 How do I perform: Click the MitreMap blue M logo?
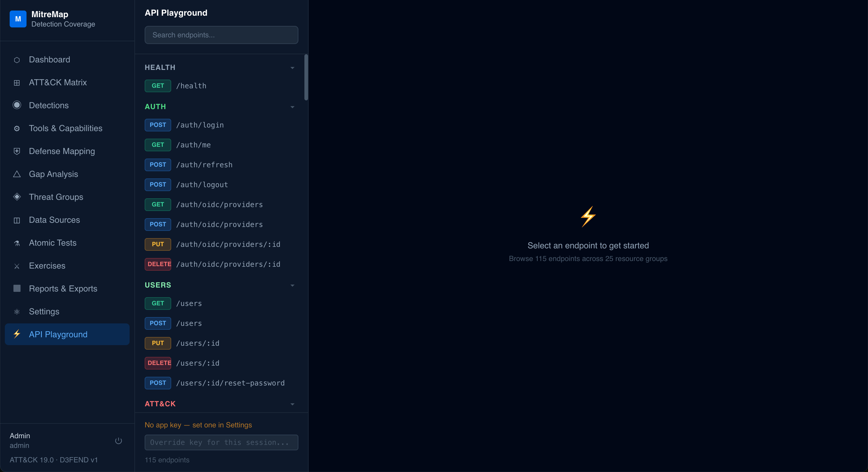(18, 19)
